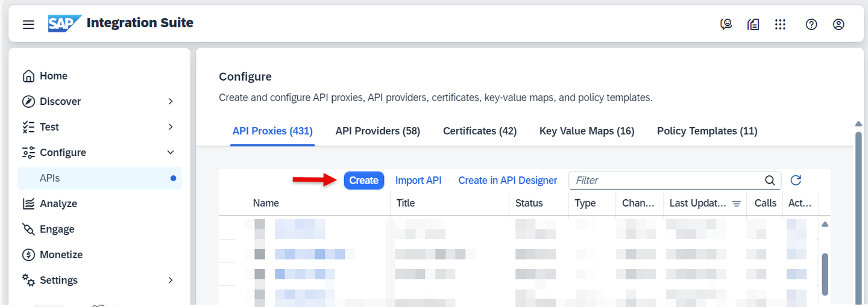Click the table scroll-up arrow
The height and width of the screenshot is (307, 868).
pyautogui.click(x=825, y=225)
